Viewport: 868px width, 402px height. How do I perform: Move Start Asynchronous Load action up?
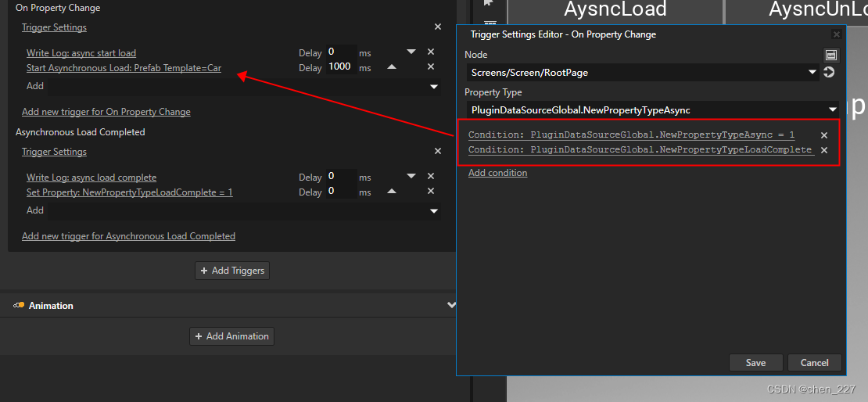click(x=392, y=66)
